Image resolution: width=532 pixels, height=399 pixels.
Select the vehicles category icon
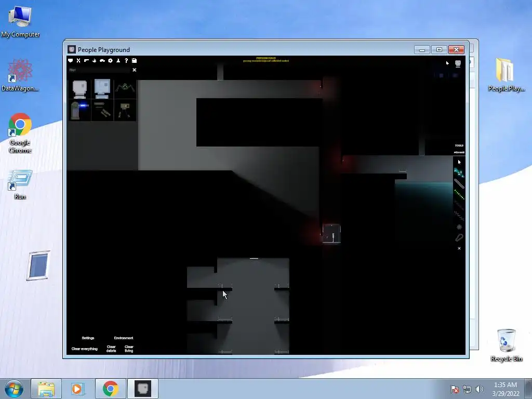coord(102,60)
